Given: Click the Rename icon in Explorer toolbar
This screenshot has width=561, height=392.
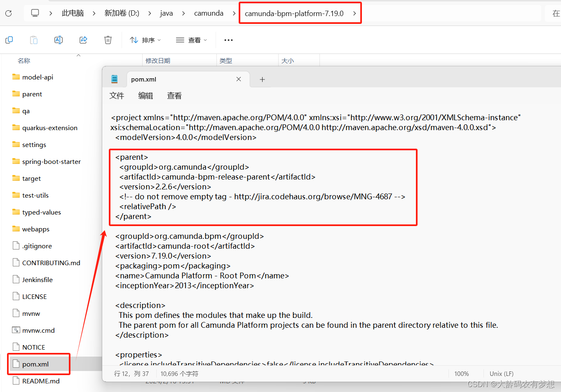Looking at the screenshot, I should [x=59, y=40].
